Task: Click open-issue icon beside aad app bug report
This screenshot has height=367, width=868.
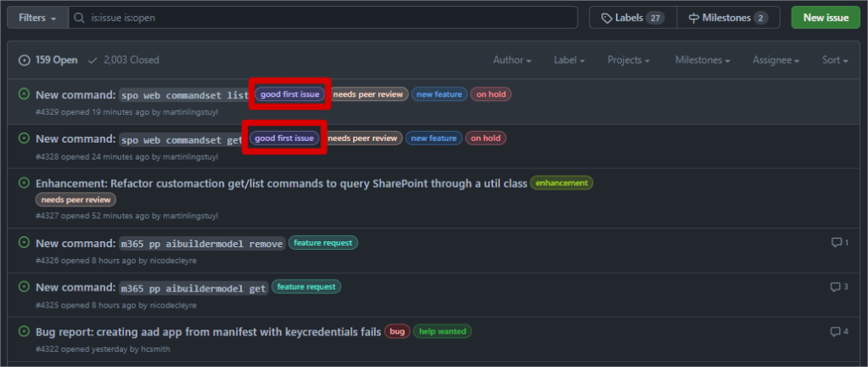Action: click(x=24, y=331)
